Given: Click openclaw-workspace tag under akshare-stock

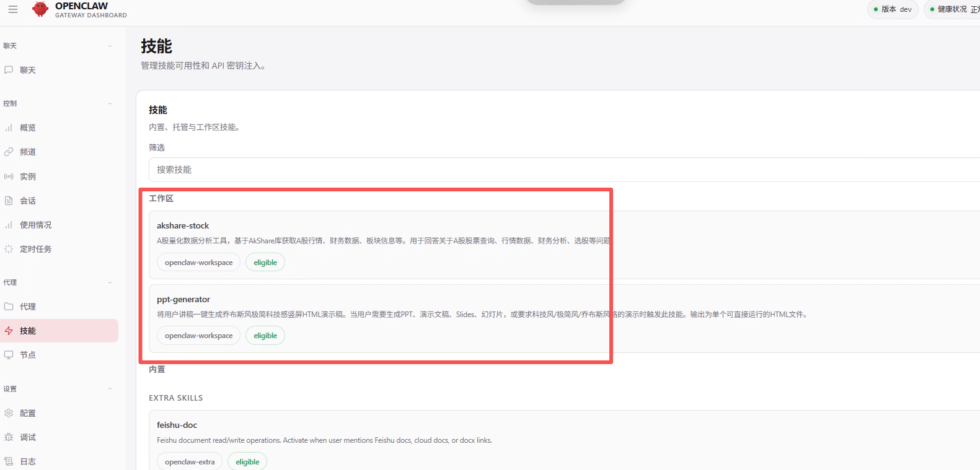Looking at the screenshot, I should coord(198,263).
